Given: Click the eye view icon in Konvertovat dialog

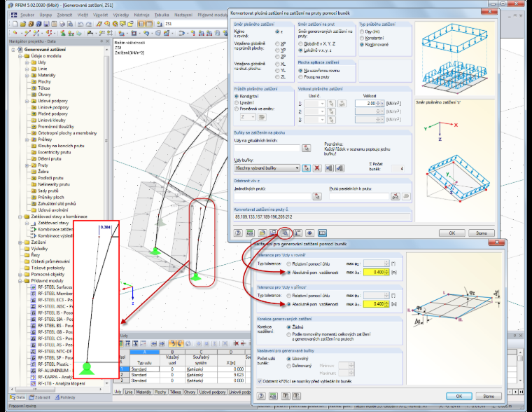Looking at the screenshot, I should click(x=309, y=233).
